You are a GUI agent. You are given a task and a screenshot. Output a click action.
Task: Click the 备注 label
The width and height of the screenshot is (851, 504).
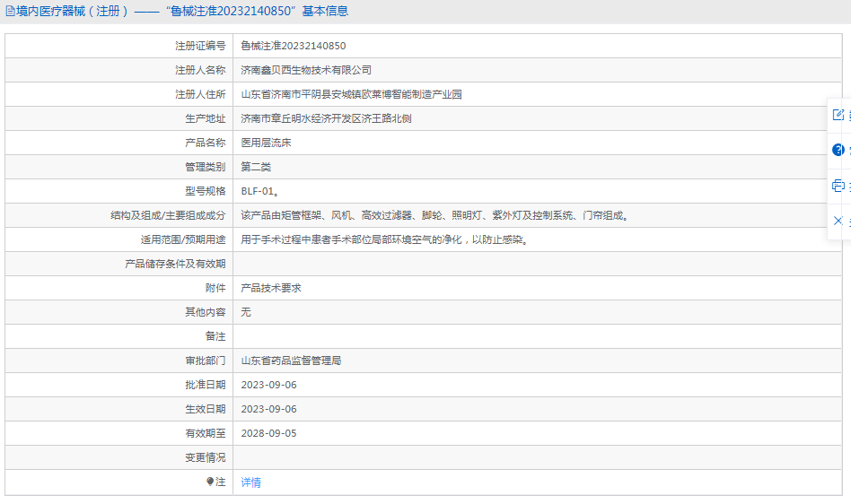215,336
